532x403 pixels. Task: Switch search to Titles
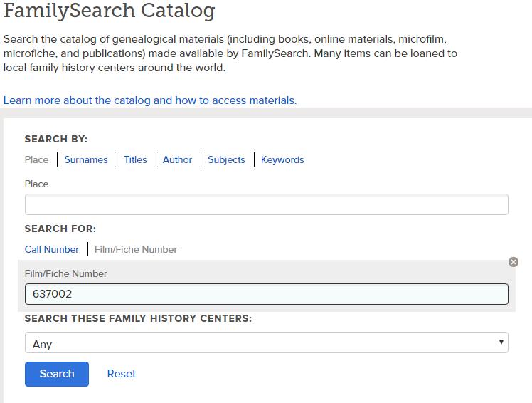(x=135, y=159)
